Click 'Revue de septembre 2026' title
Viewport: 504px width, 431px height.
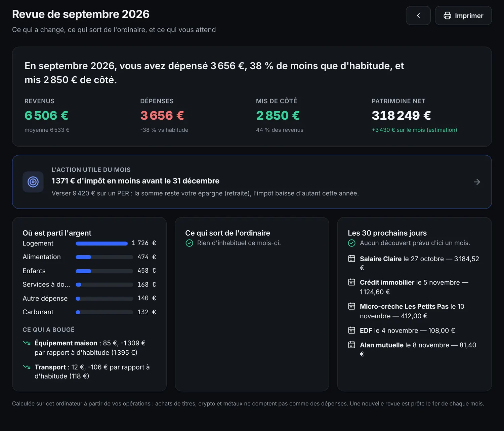(81, 14)
